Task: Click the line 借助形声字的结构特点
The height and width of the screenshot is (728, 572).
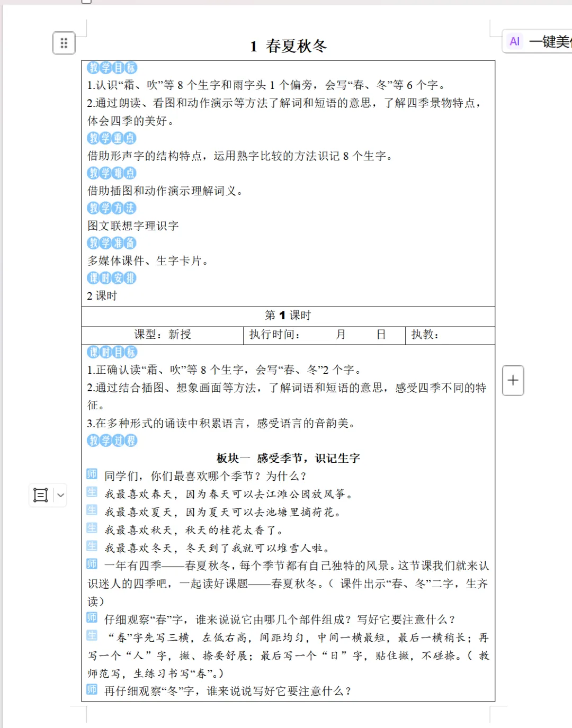Action: 241,156
